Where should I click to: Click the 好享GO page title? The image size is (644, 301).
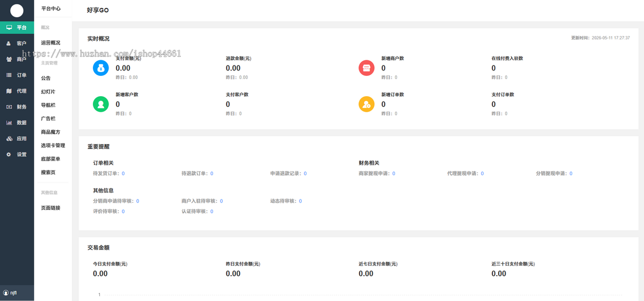click(98, 10)
